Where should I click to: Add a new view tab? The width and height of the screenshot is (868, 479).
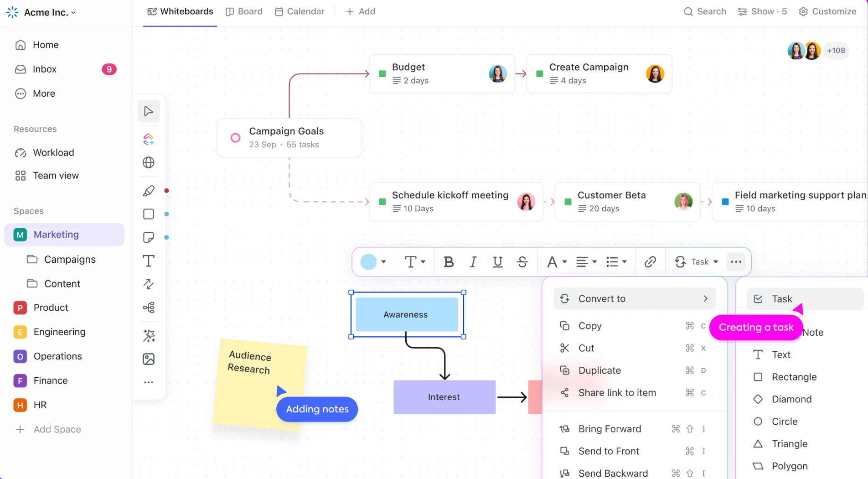pos(361,11)
